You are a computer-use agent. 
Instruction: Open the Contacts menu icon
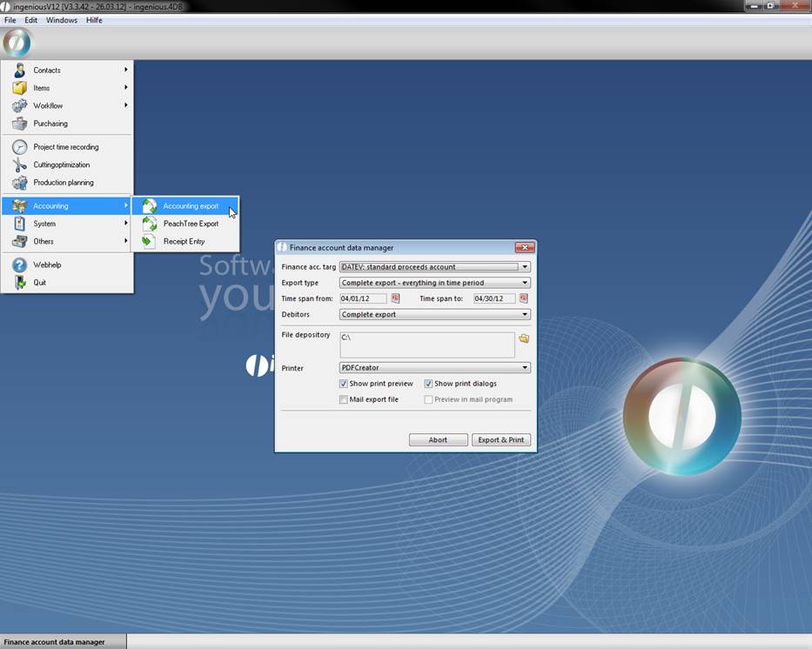click(x=19, y=70)
